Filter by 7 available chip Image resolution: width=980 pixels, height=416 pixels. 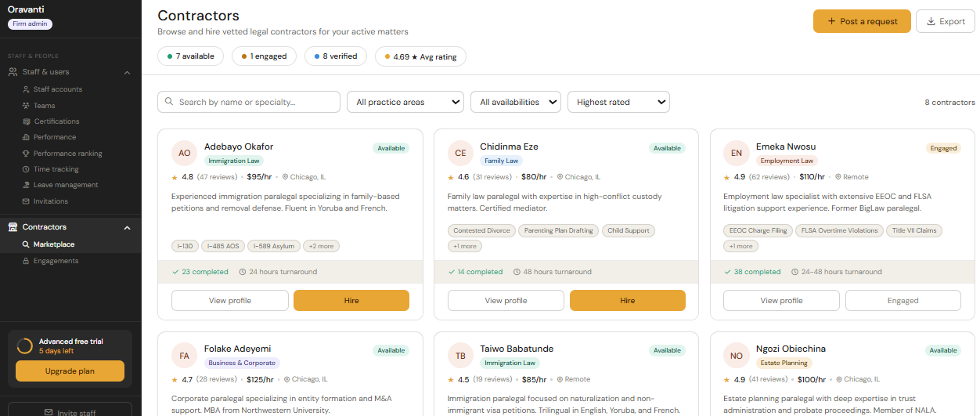(x=190, y=56)
